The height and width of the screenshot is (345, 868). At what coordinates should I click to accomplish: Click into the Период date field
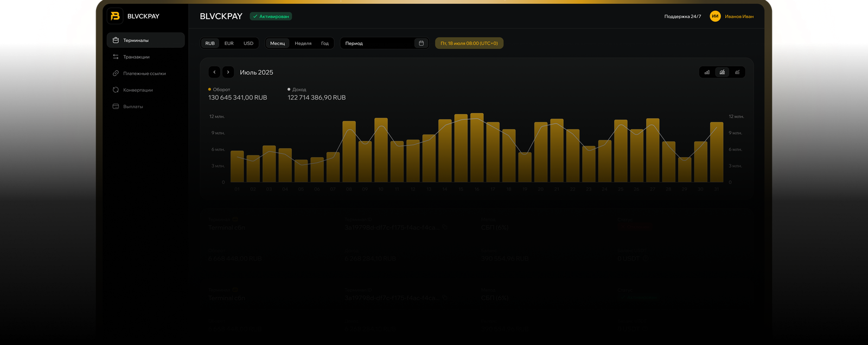385,43
